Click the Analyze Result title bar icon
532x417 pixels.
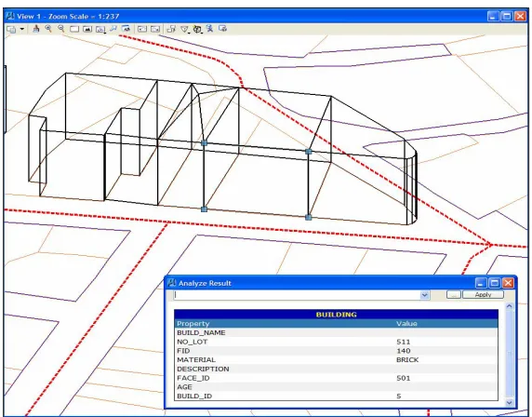click(172, 283)
